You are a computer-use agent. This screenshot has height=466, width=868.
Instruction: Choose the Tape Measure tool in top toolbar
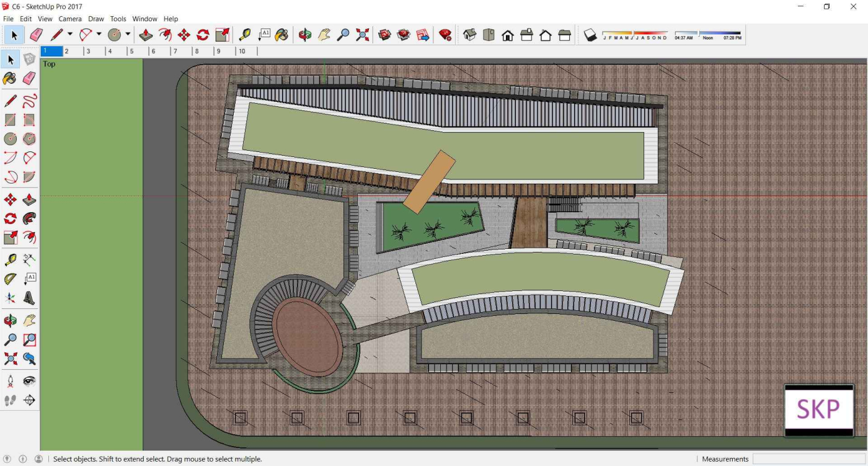(x=245, y=35)
